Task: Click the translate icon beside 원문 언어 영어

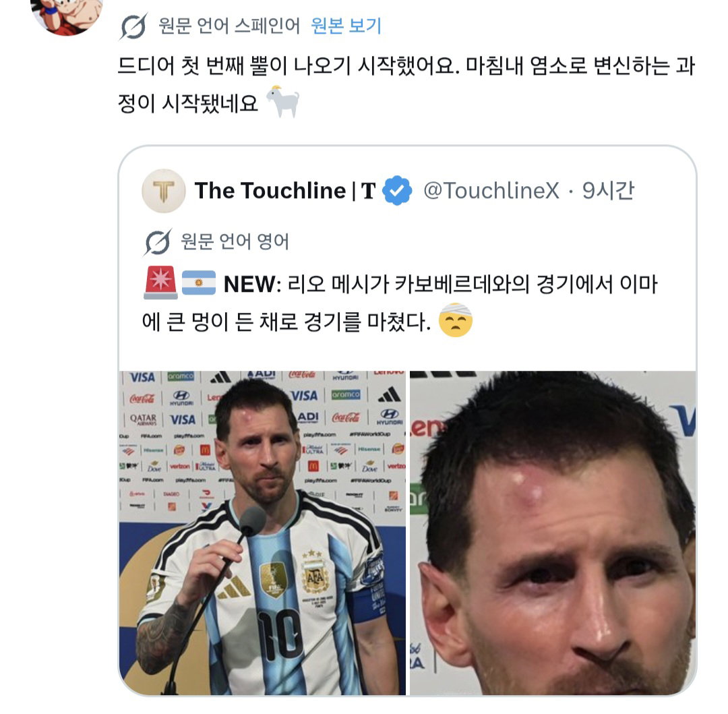Action: (158, 242)
